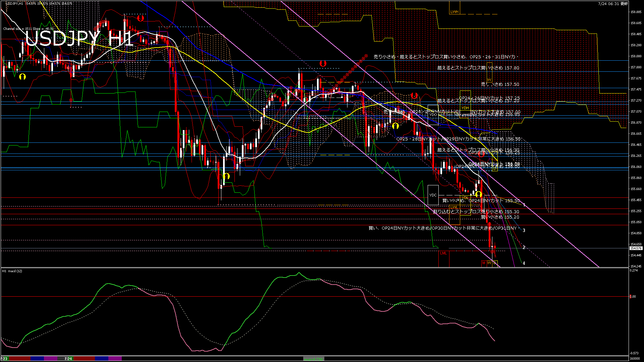Select the 売り小さめ 157.50 order label
The image size is (644, 362).
(500, 84)
